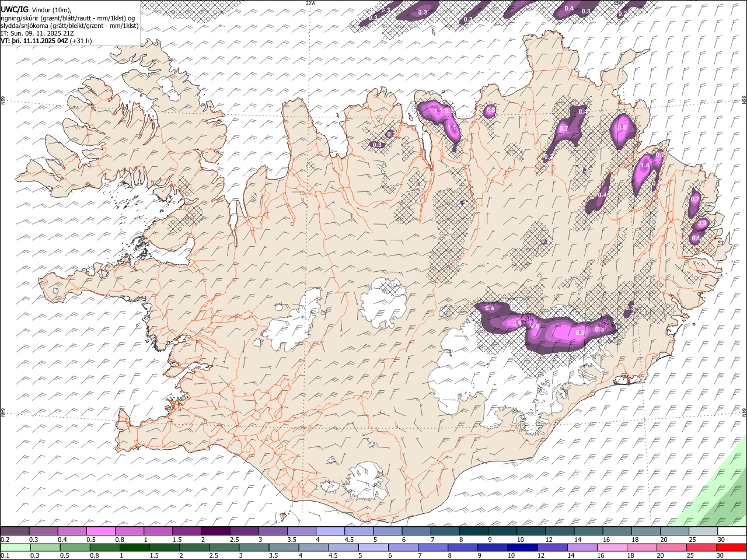The height and width of the screenshot is (560, 747).
Task: Click the white 30 snowfall legend swatch
Action: (x=732, y=531)
